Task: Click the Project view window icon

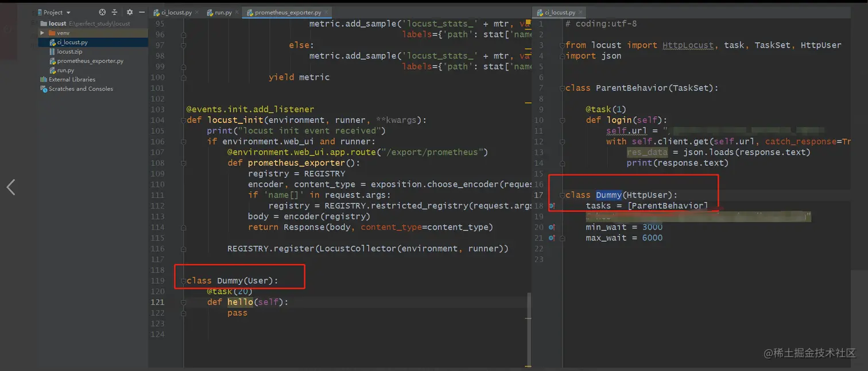Action: [x=39, y=12]
